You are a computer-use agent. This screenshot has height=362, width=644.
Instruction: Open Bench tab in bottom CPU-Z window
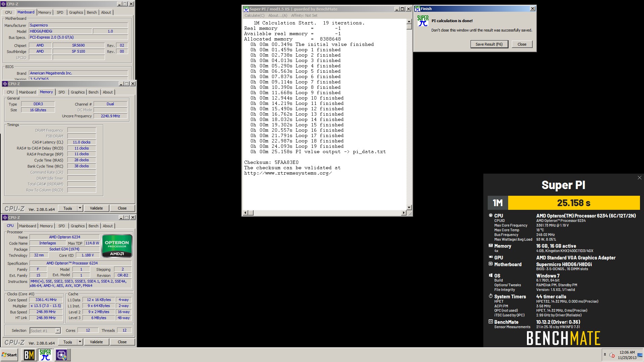94,226
